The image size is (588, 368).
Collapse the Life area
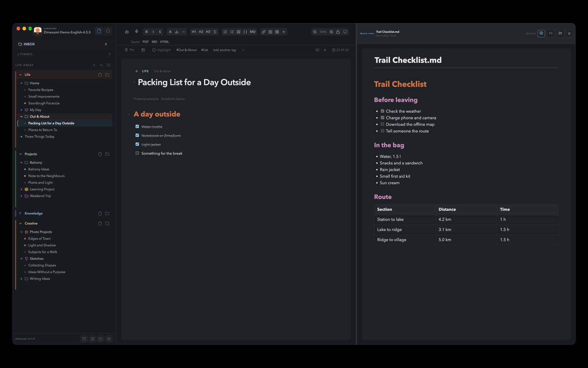click(x=21, y=75)
